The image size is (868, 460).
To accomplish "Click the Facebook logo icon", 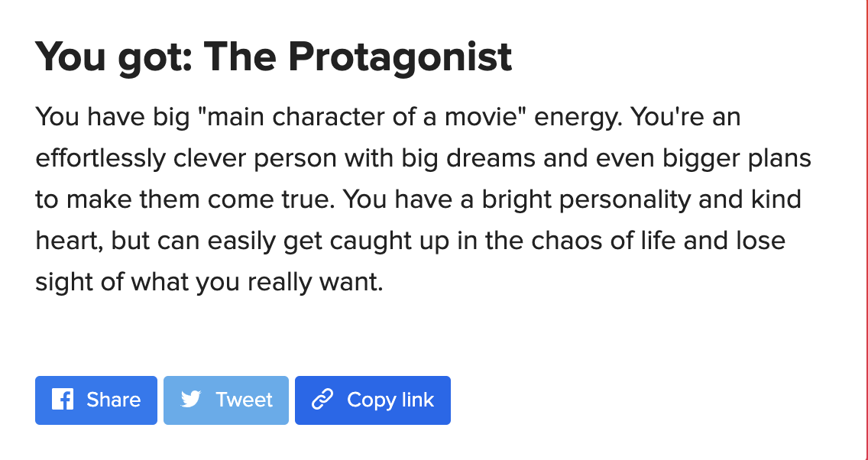I will [x=63, y=400].
